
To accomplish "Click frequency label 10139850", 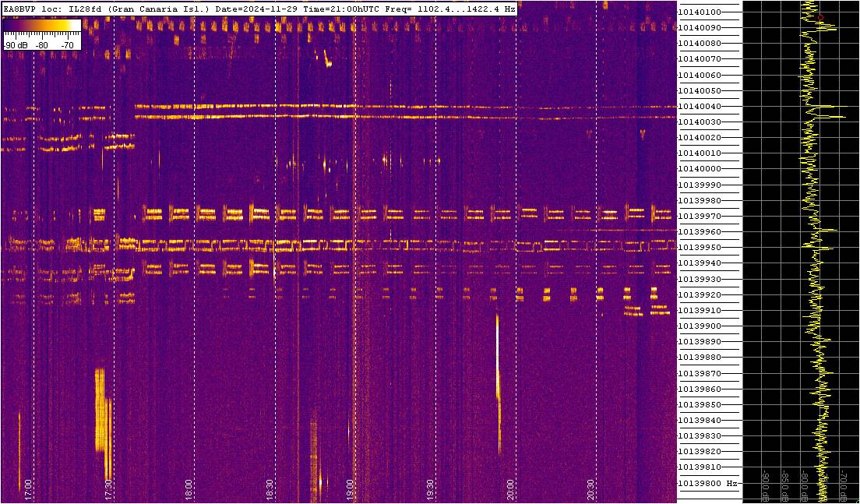I will pos(700,405).
